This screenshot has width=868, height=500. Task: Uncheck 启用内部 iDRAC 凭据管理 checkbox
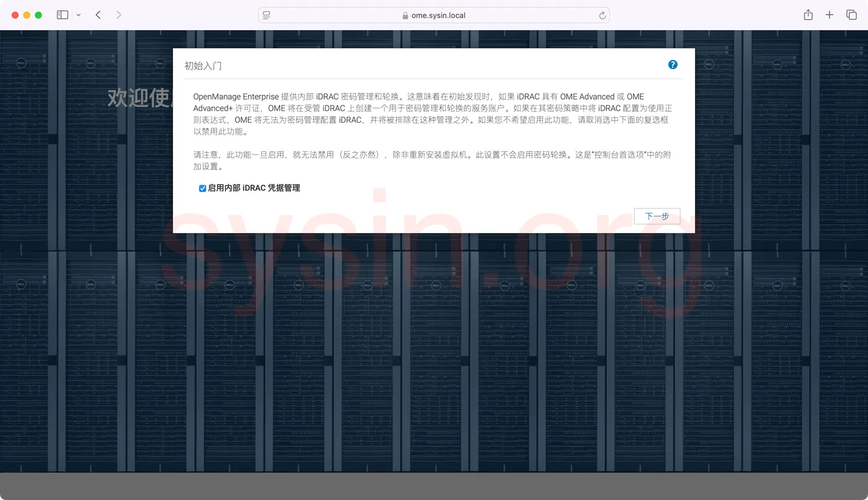coord(202,188)
